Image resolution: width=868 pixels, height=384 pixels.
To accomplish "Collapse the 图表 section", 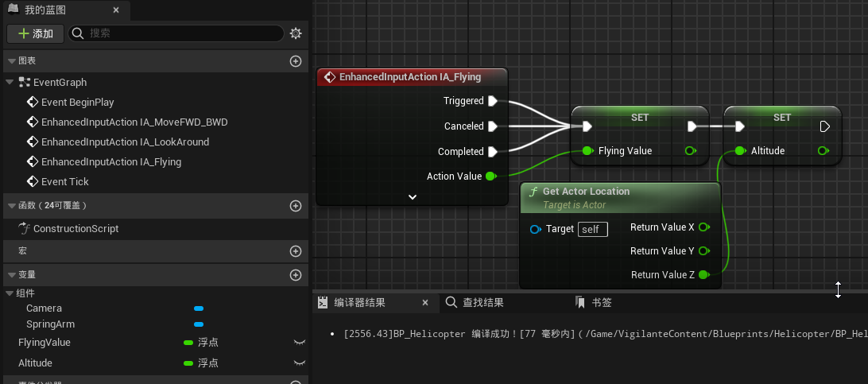I will tap(12, 61).
